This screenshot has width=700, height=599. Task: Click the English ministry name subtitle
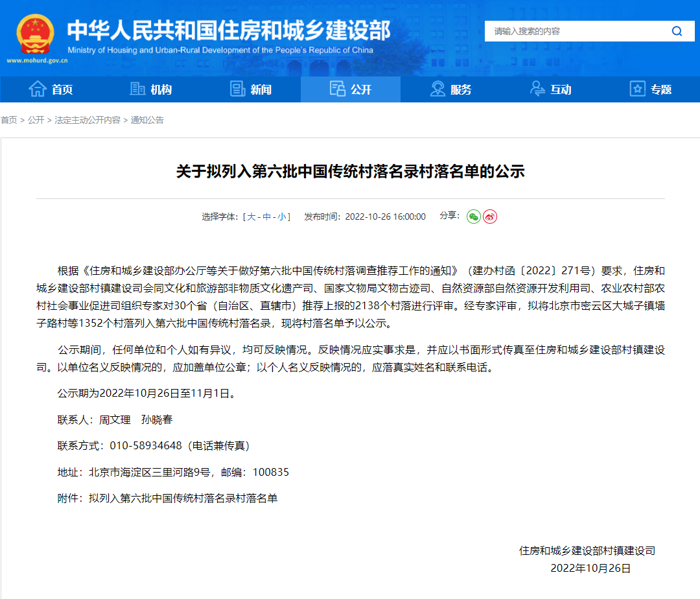click(x=220, y=51)
